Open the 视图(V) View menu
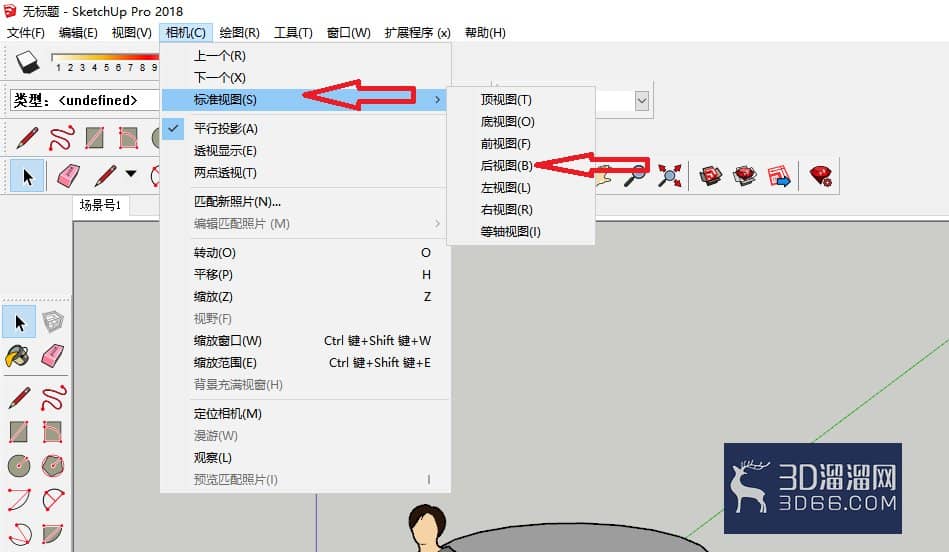This screenshot has width=949, height=552. (131, 33)
